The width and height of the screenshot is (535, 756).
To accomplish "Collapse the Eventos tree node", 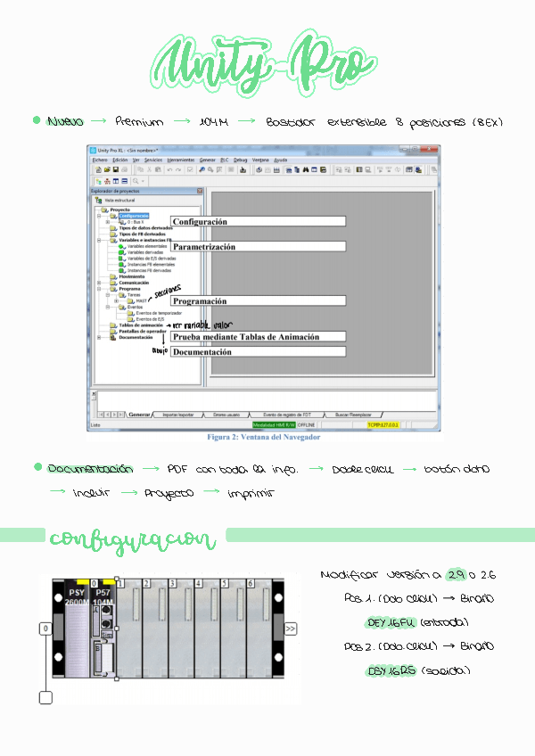I will click(x=108, y=307).
